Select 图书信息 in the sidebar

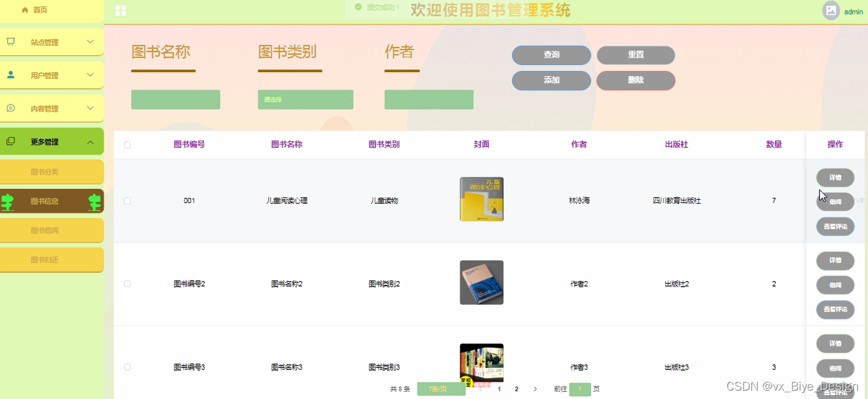(52, 201)
